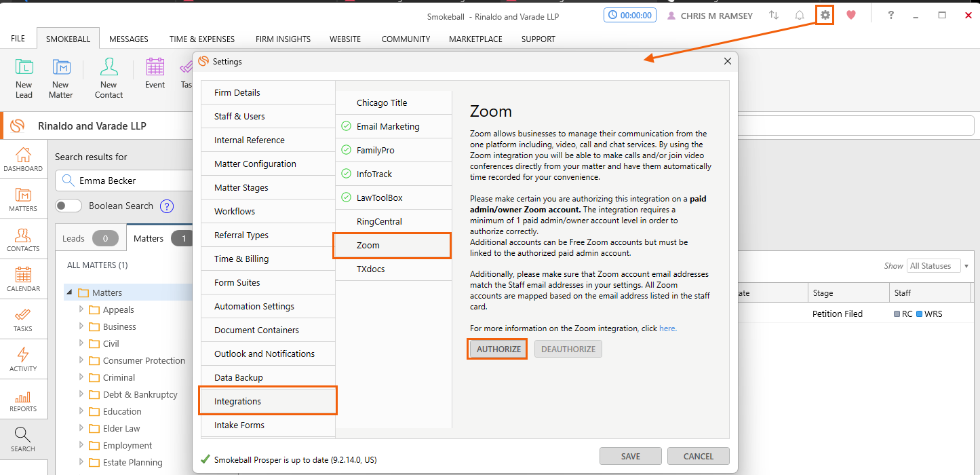Click the Smokeball logo beside firm name
This screenshot has width=980, height=475.
[x=18, y=126]
